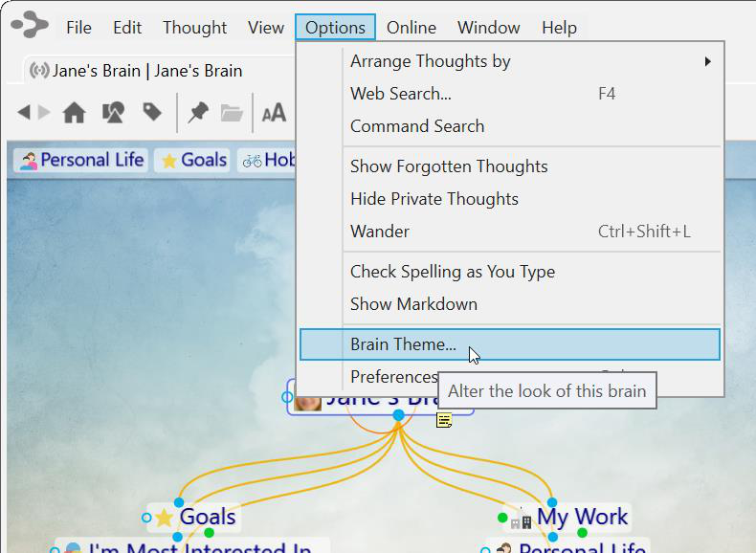The width and height of the screenshot is (756, 553).
Task: Click the pin thought icon
Action: tap(198, 113)
